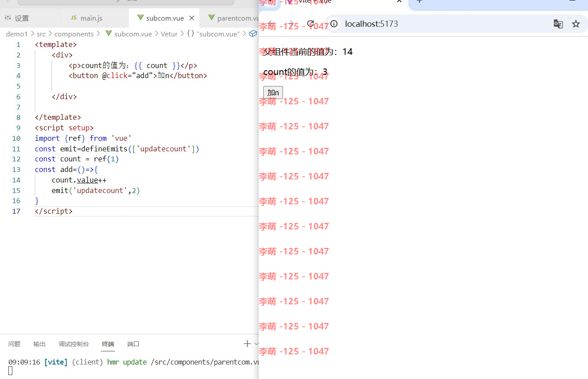The height and width of the screenshot is (379, 588).
Task: Click 'count.value++' on line 14
Action: pos(79,180)
